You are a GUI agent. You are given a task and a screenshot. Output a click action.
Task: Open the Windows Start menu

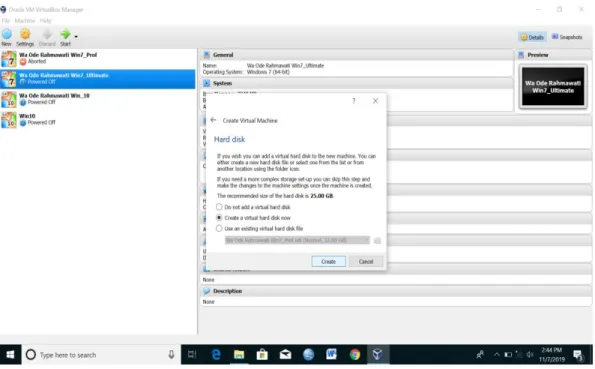click(10, 355)
